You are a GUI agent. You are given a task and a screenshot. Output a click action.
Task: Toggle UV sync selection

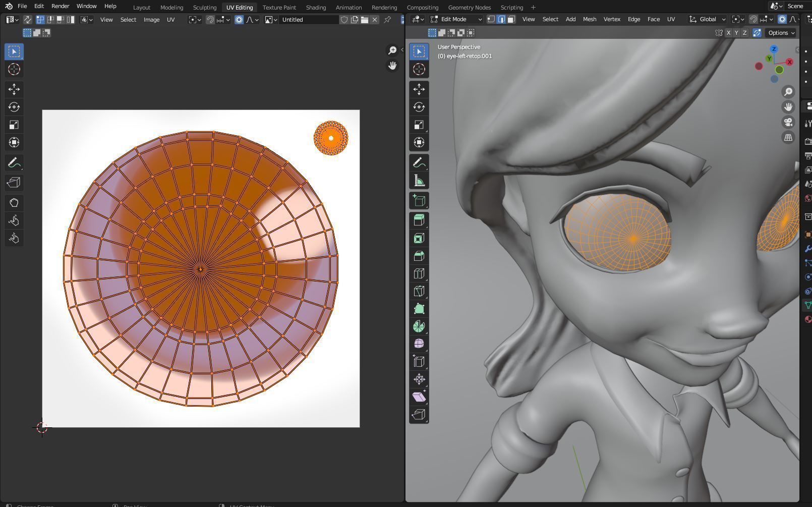tap(27, 20)
